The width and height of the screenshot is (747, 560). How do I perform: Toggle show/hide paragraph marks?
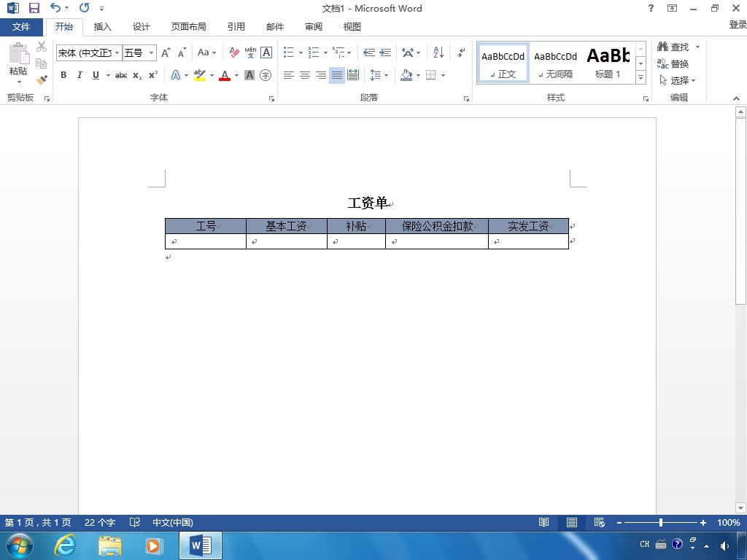coord(461,52)
